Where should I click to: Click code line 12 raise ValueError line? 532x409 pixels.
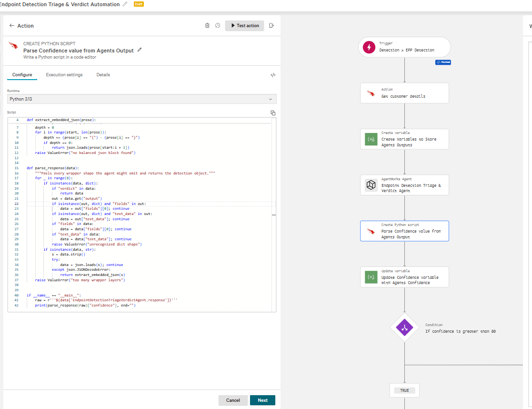click(x=85, y=153)
